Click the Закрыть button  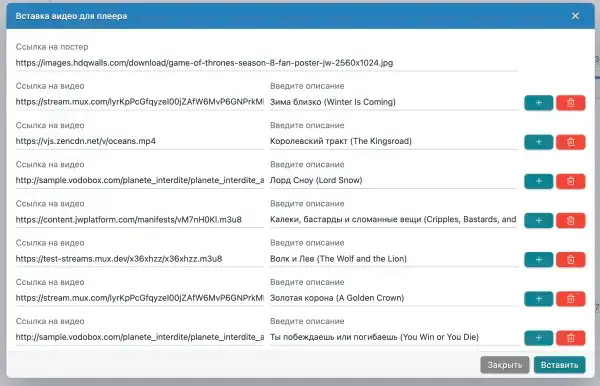[505, 365]
